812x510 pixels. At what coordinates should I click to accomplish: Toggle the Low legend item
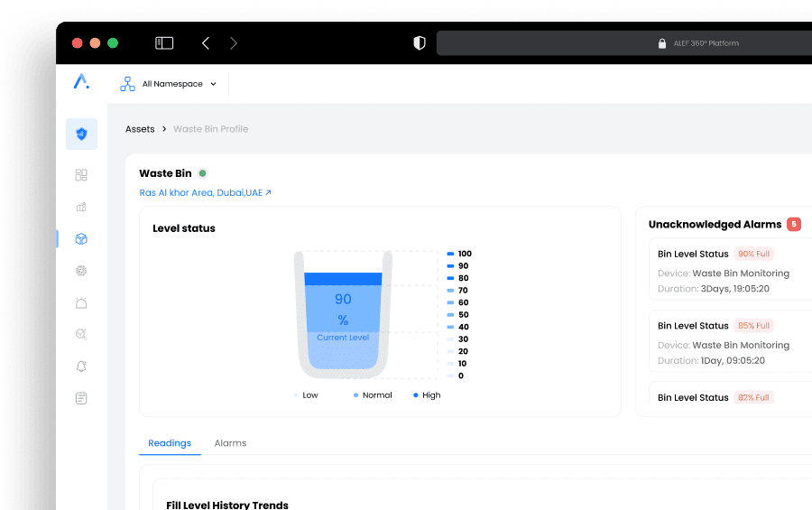coord(305,395)
